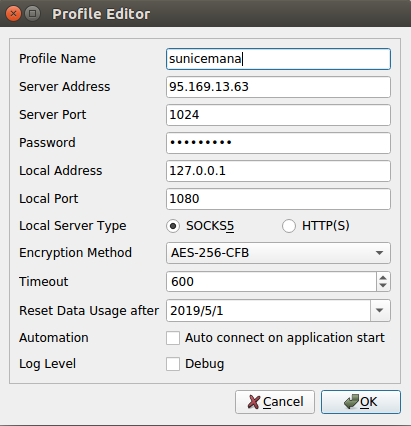Enable Auto connect on application start
The width and height of the screenshot is (411, 426).
coord(173,338)
